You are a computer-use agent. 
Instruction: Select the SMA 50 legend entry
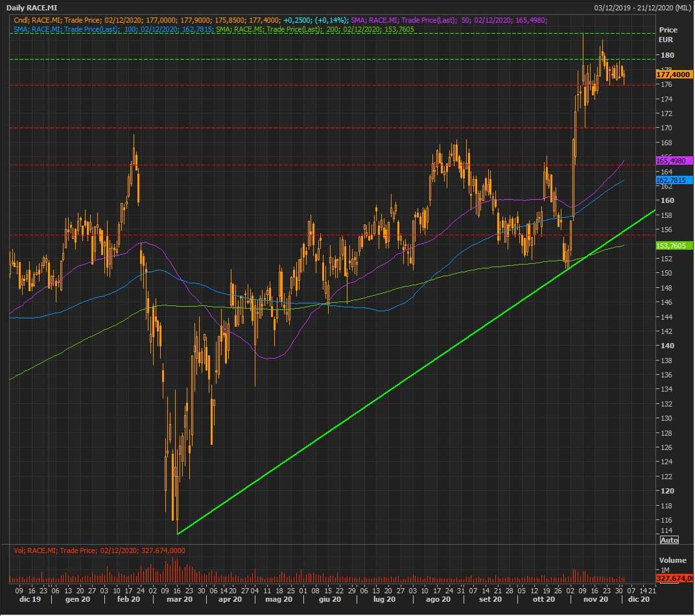[449, 21]
